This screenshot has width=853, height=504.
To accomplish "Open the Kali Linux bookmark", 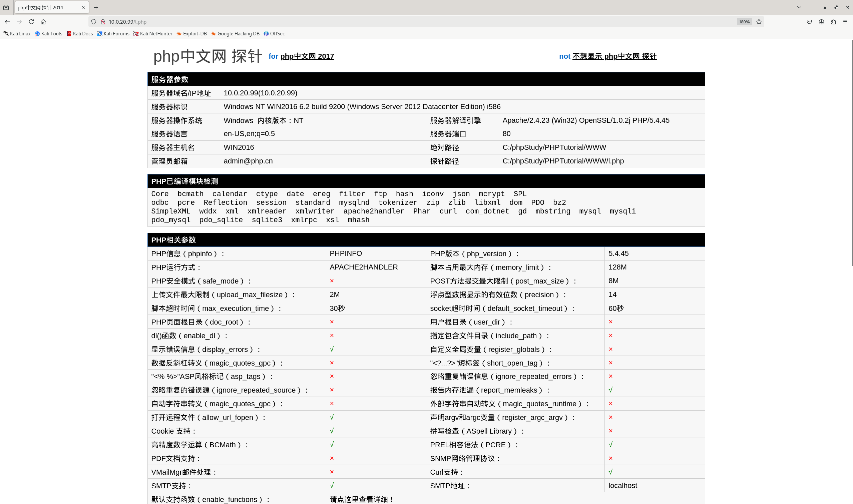I will [x=17, y=34].
